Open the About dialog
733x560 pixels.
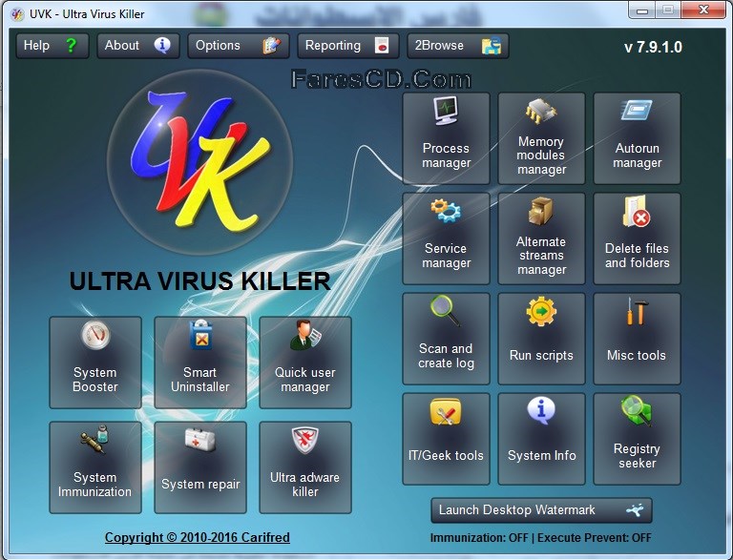138,46
